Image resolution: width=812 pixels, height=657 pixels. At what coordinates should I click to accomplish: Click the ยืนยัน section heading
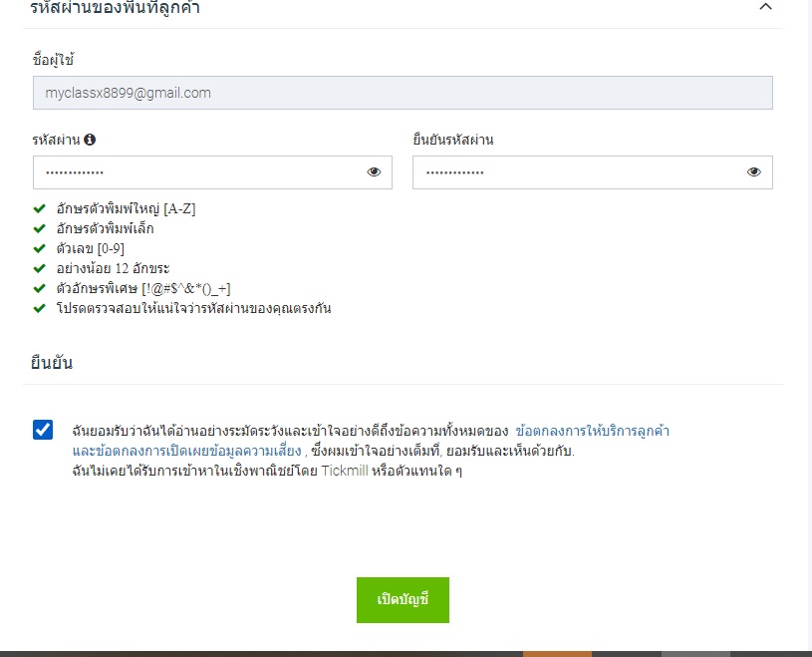click(52, 363)
